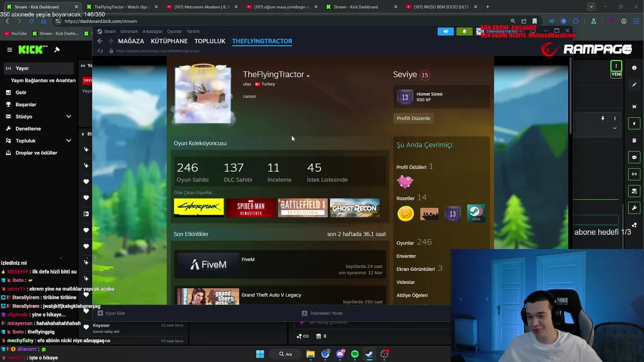Select THEFLYINGTRACTOR tab in Steam
The image size is (644, 362).
[x=262, y=41]
